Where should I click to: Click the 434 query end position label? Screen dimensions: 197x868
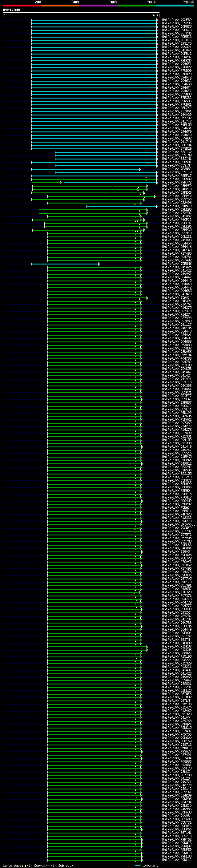pyautogui.click(x=155, y=15)
